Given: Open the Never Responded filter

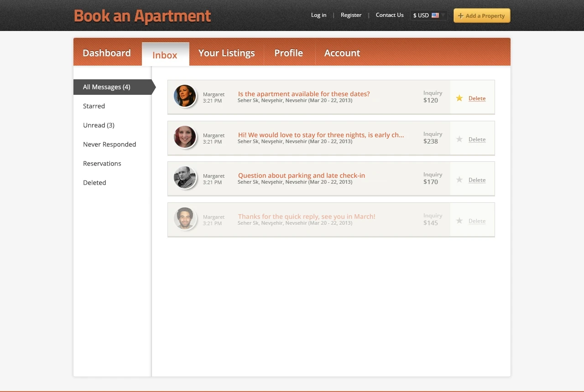Looking at the screenshot, I should [x=109, y=144].
